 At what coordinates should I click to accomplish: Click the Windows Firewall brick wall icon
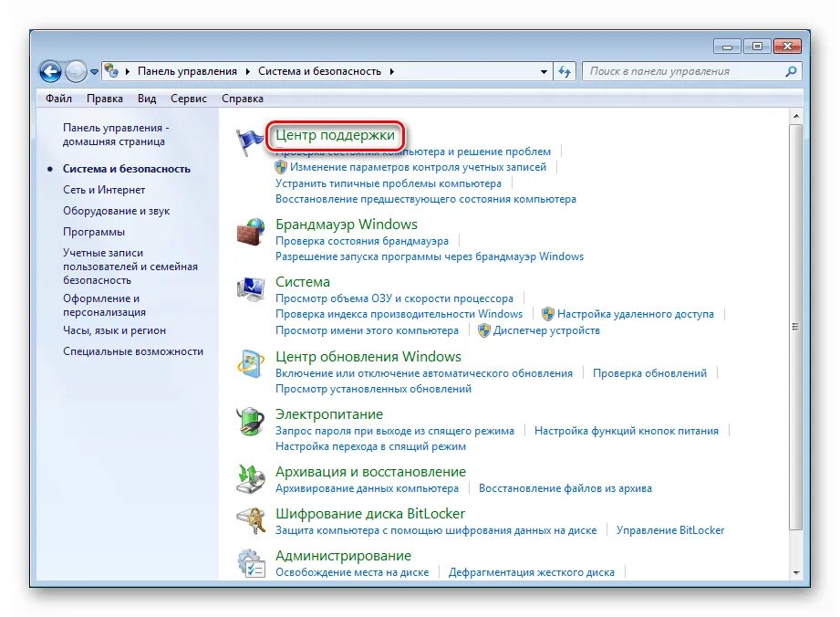tap(251, 232)
